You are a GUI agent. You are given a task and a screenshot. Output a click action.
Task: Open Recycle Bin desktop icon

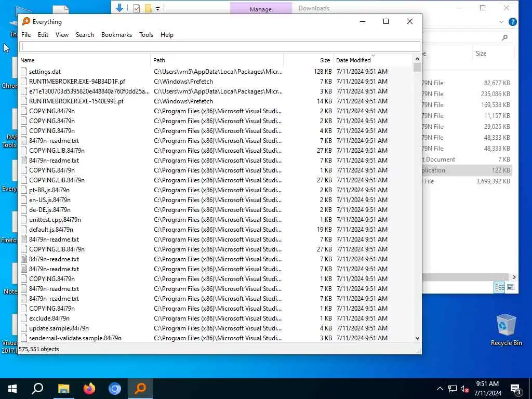point(506,330)
